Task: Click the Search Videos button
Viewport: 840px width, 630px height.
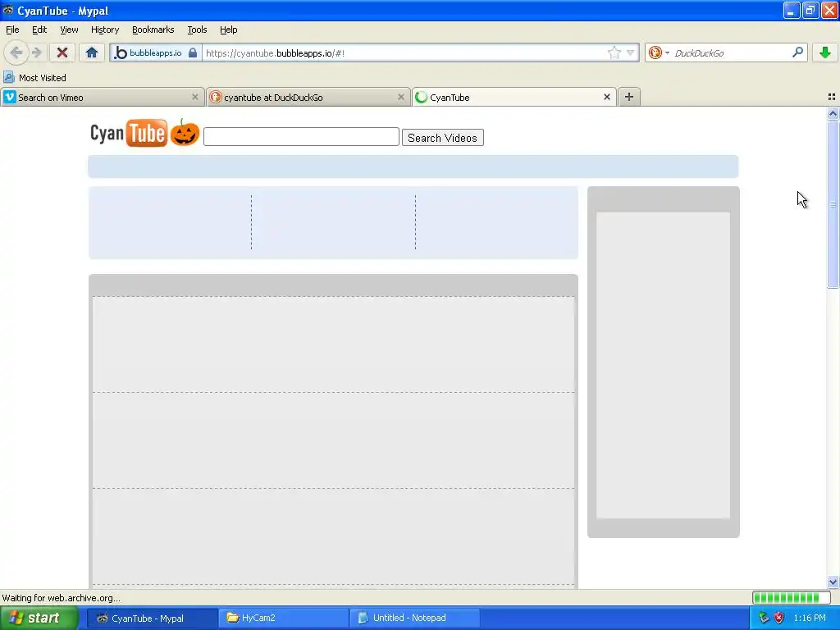Action: (x=442, y=138)
